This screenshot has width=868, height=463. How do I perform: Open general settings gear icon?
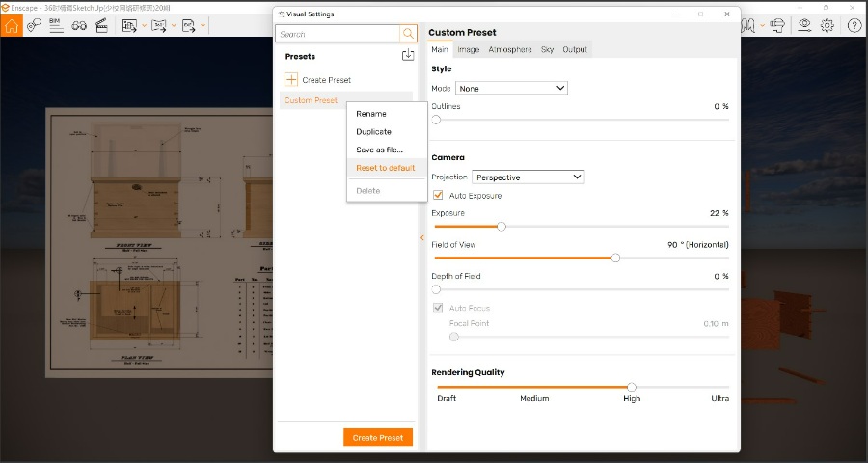click(x=829, y=26)
